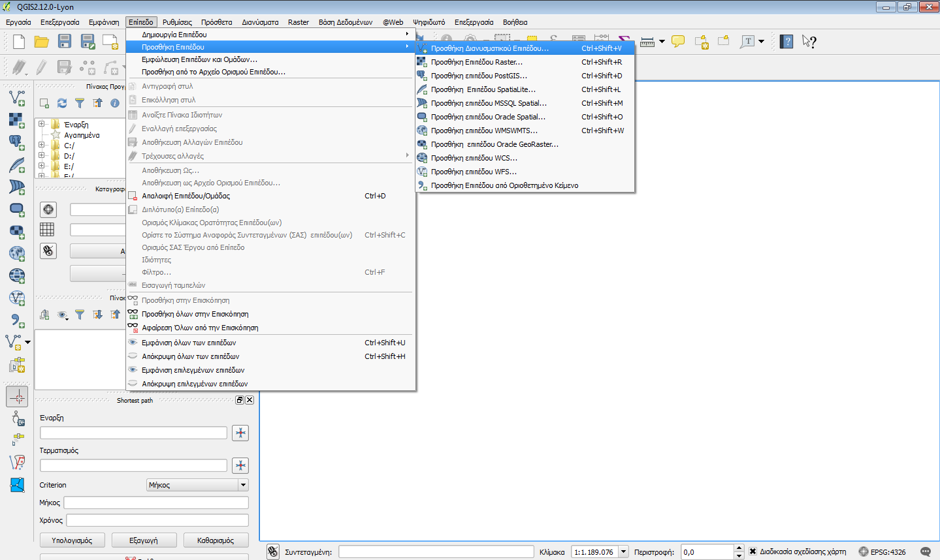This screenshot has width=940, height=560.
Task: Open the Ρυθμίσεις menu
Action: pos(177,22)
